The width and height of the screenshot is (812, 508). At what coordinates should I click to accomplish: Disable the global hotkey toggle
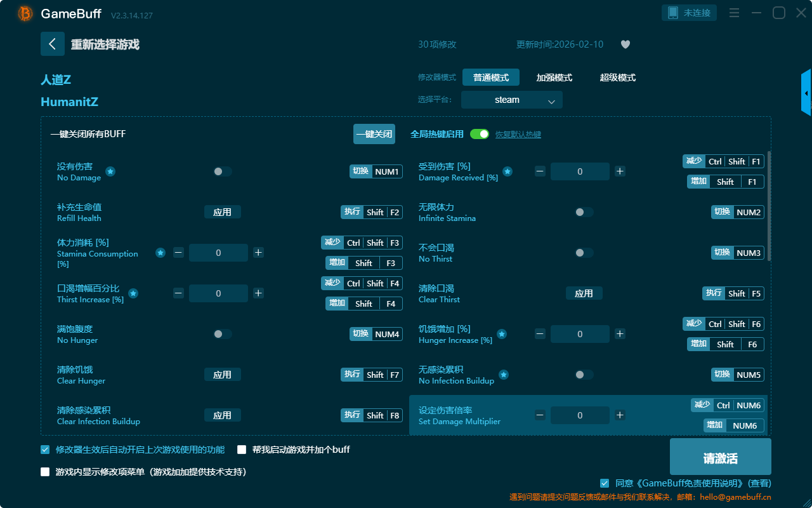(480, 134)
